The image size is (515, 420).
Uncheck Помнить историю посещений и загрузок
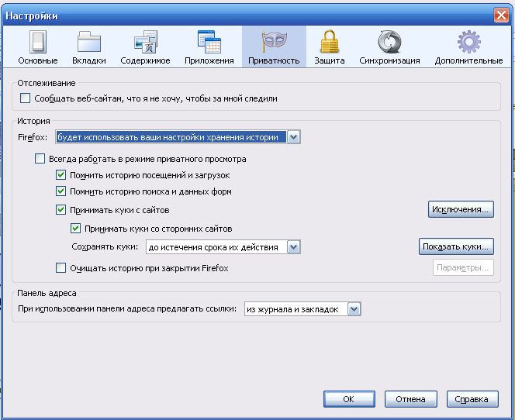[61, 175]
